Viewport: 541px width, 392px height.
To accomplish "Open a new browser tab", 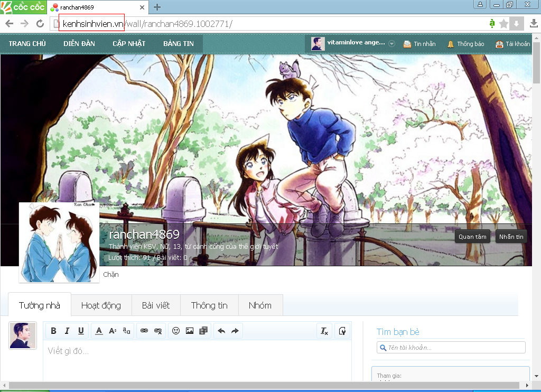I will 157,7.
